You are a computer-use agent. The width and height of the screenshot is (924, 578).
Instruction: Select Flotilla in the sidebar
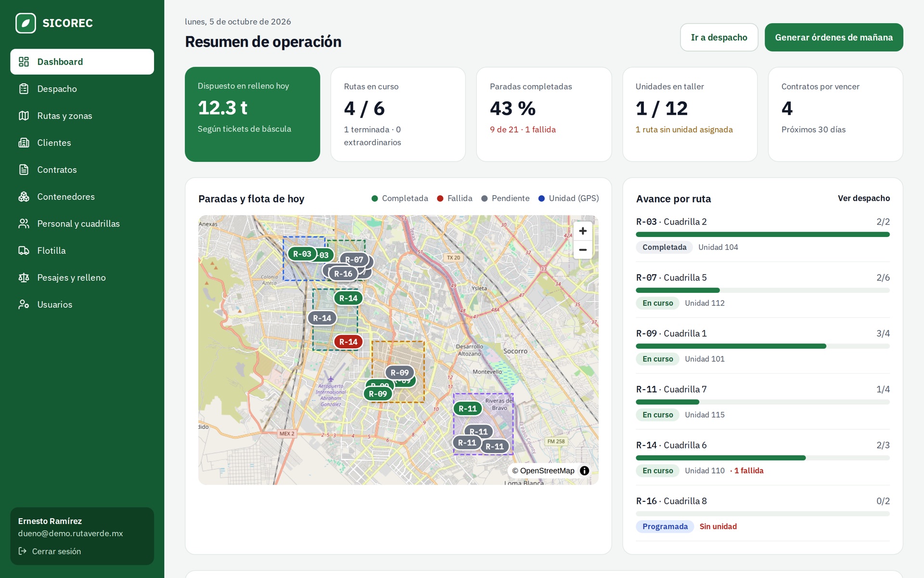(82, 250)
